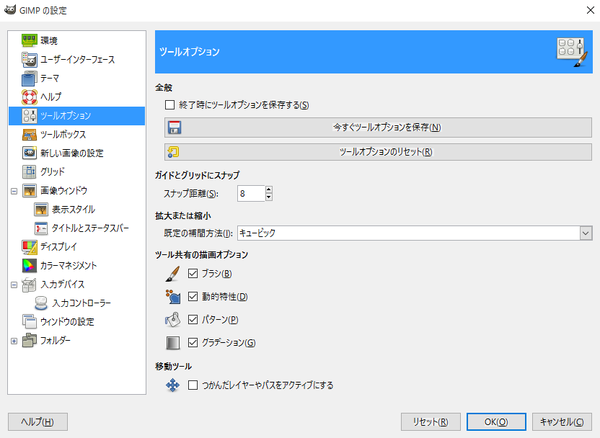Image resolution: width=600 pixels, height=438 pixels.
Task: Click the リセット(R) button at bottom
Action: (x=430, y=422)
